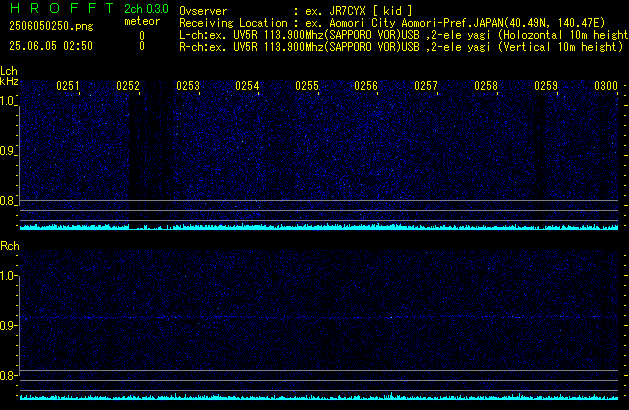The height and width of the screenshot is (410, 629).
Task: Select the 0251 time marker
Action: click(x=68, y=86)
